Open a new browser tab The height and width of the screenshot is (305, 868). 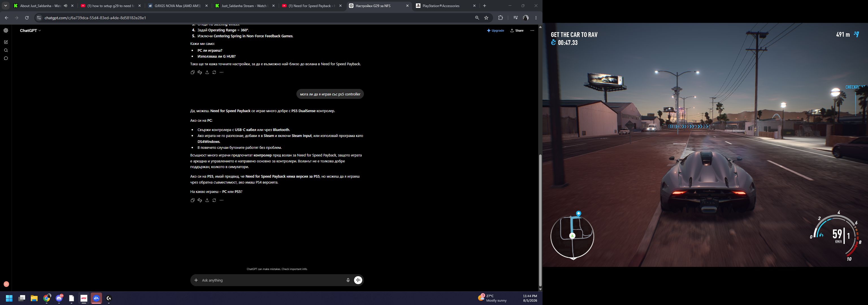tap(485, 6)
